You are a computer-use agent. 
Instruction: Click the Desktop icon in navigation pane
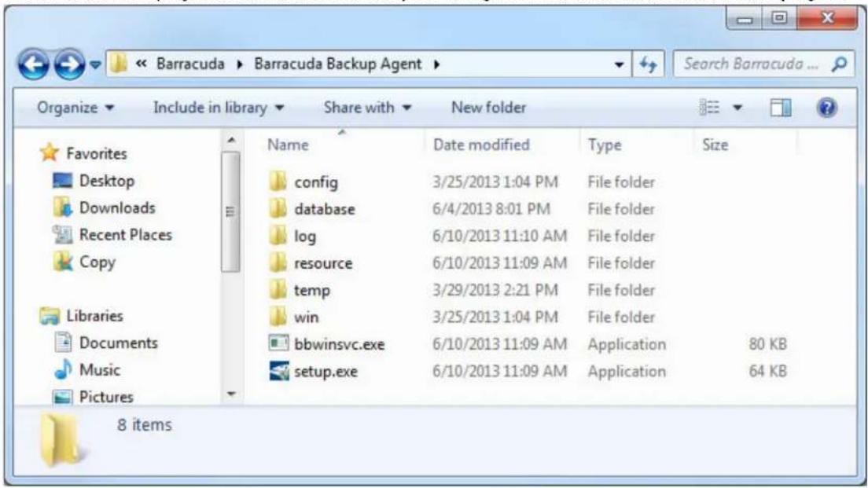point(63,181)
